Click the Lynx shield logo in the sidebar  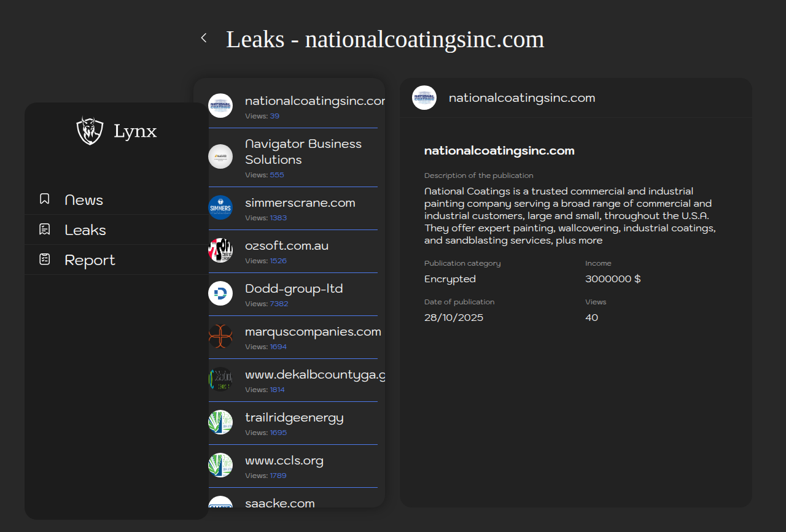[x=90, y=131]
